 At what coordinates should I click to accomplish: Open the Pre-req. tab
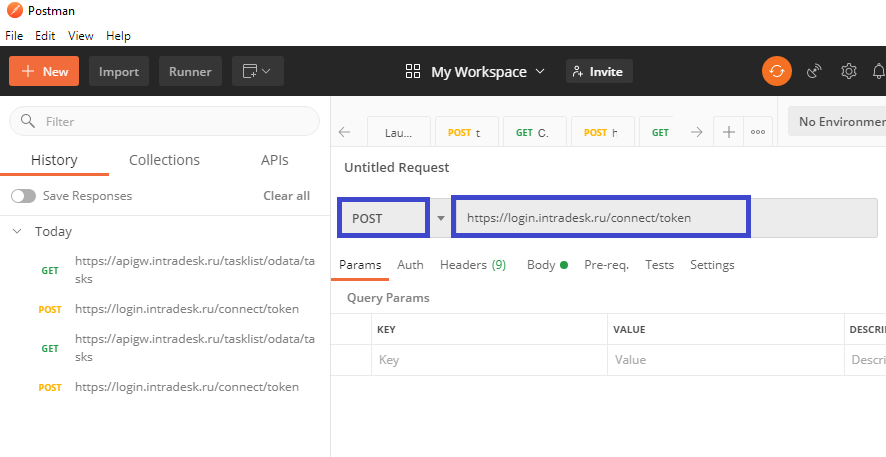[606, 265]
